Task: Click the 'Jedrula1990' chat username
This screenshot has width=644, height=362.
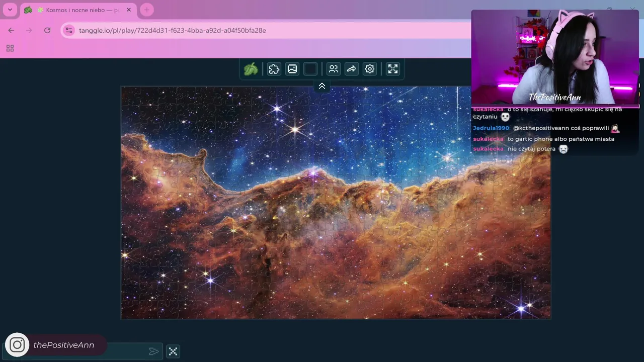Action: point(491,128)
